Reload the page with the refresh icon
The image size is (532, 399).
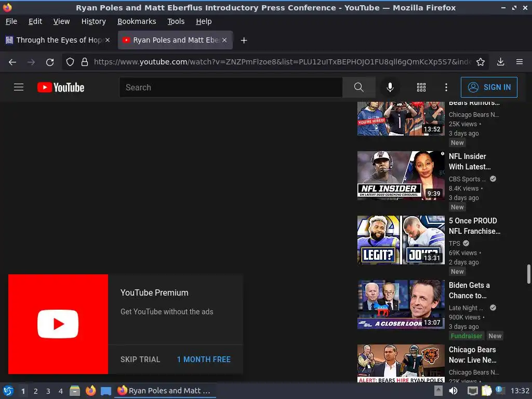pos(50,62)
